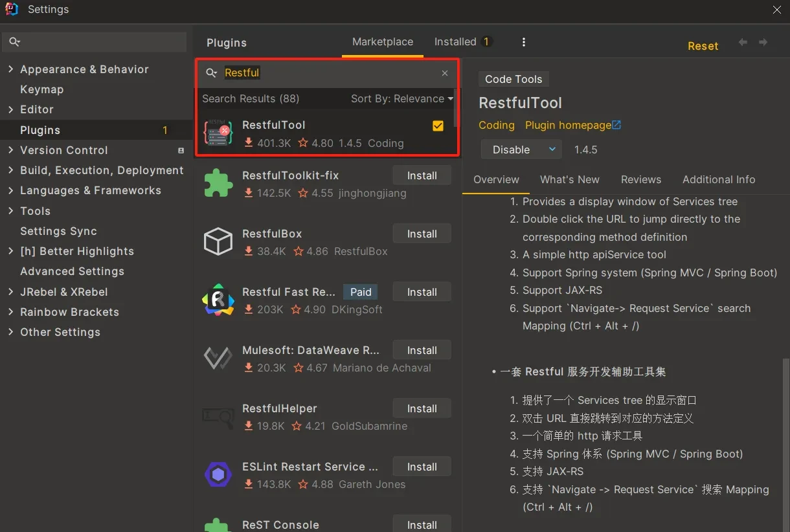Select Settings Sync in settings tree
Viewport: 790px width, 532px height.
click(x=58, y=231)
